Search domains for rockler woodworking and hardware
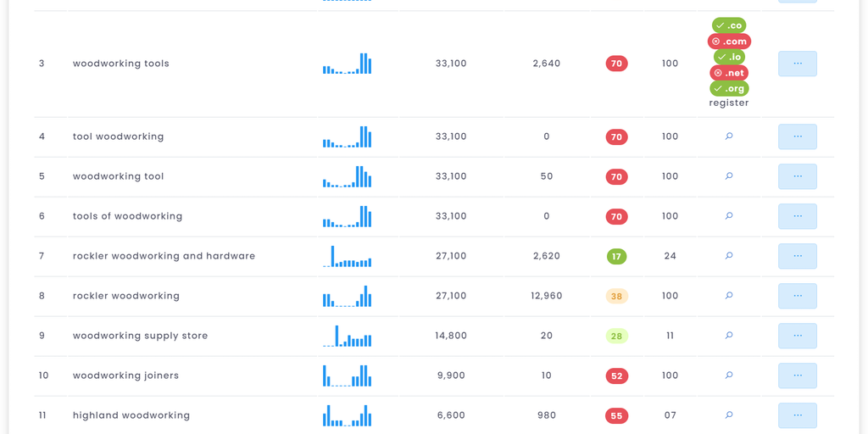The image size is (868, 434). click(x=729, y=256)
